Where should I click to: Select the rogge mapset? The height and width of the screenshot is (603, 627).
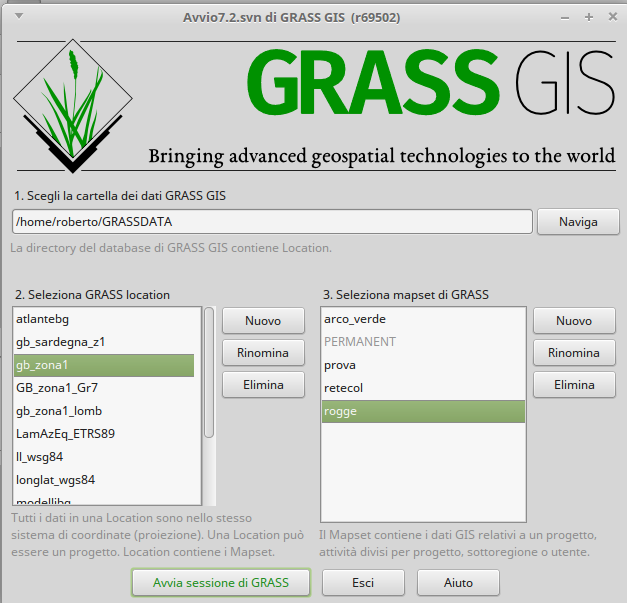(x=423, y=411)
